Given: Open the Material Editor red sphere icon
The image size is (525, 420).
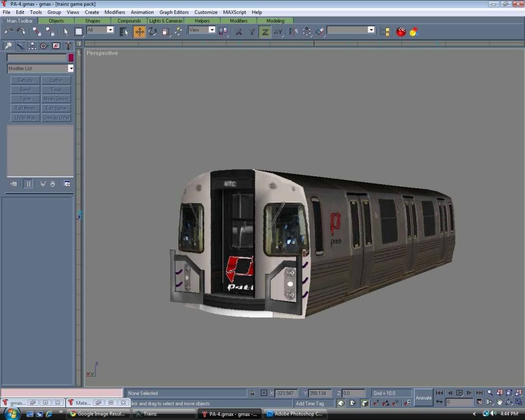Looking at the screenshot, I should (x=401, y=32).
